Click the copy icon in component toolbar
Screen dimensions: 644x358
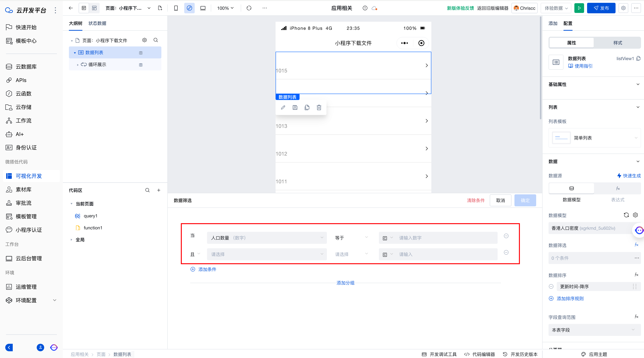307,107
